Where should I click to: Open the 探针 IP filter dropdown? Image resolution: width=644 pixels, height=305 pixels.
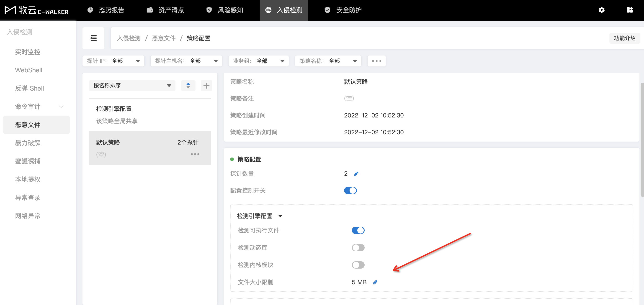coord(113,61)
